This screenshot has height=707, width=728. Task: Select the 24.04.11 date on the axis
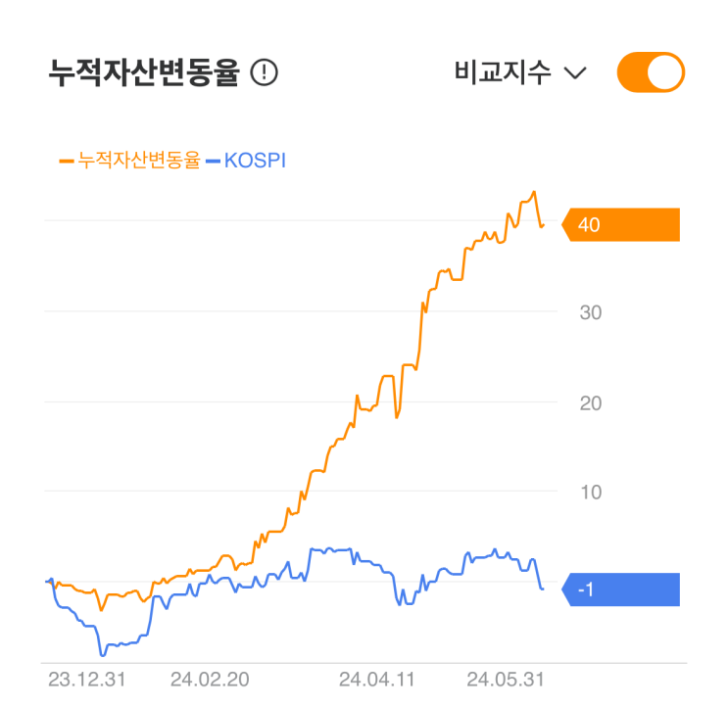(375, 678)
